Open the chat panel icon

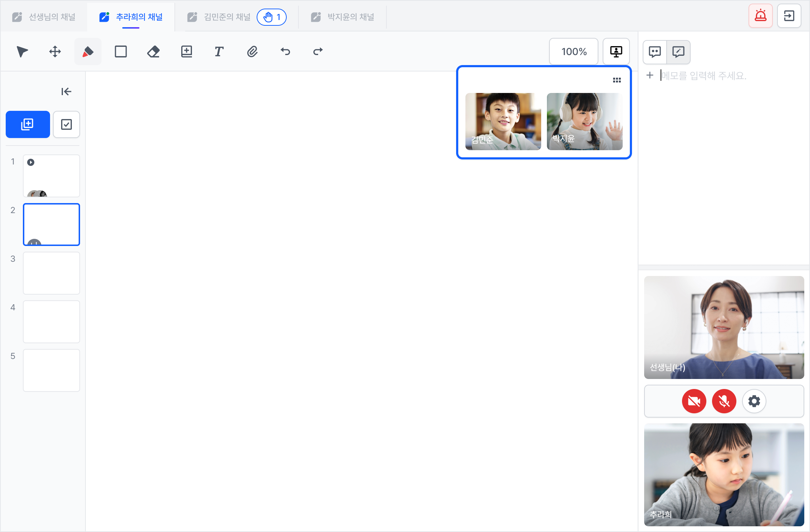(655, 52)
